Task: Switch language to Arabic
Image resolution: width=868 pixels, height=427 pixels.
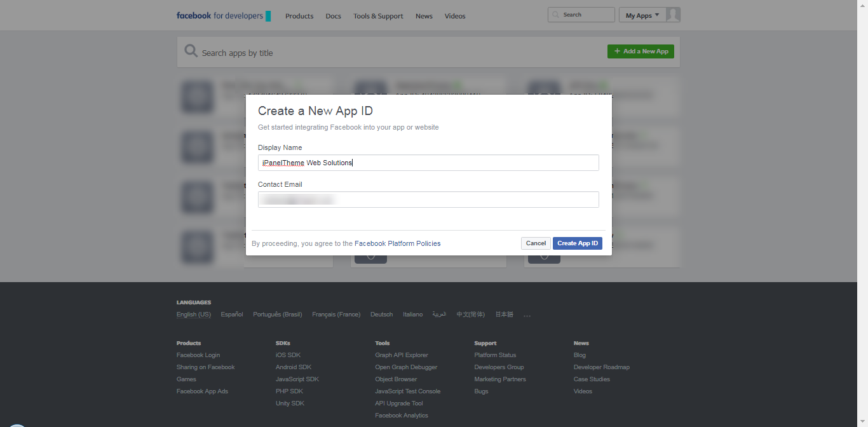Action: point(439,315)
